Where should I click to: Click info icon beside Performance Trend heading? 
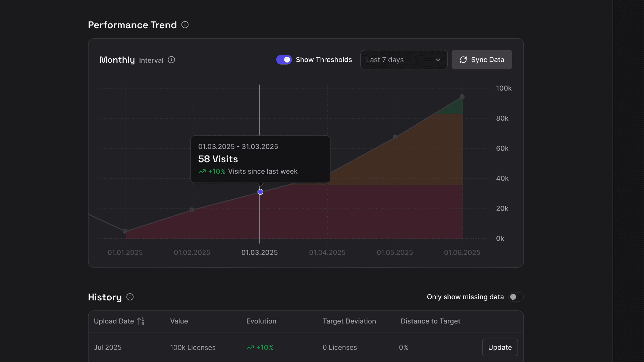click(x=185, y=25)
